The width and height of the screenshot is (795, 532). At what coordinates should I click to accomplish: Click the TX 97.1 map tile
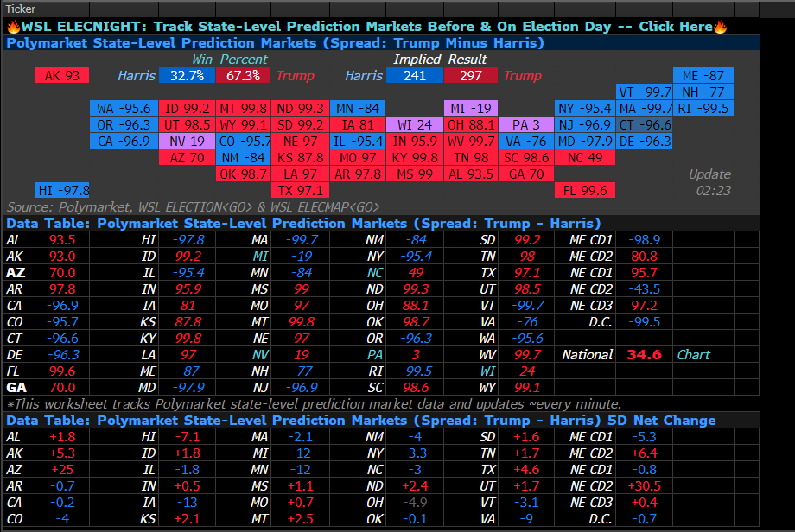[x=300, y=190]
